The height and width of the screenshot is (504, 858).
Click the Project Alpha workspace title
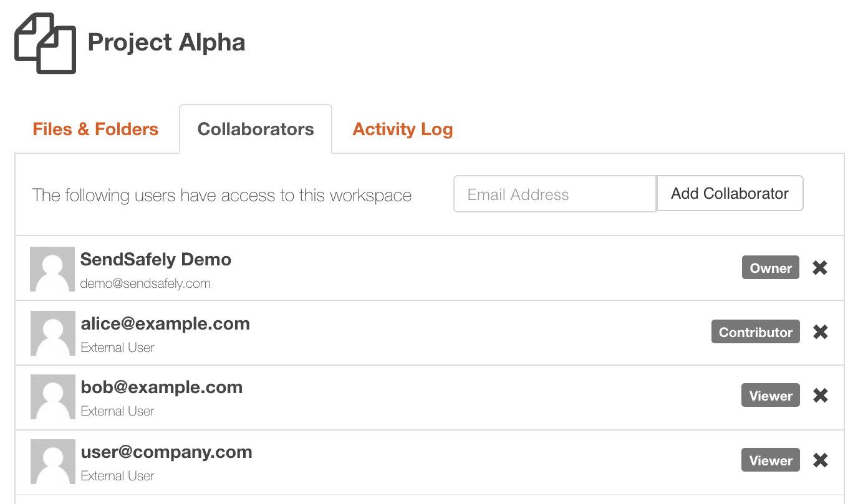pyautogui.click(x=166, y=42)
